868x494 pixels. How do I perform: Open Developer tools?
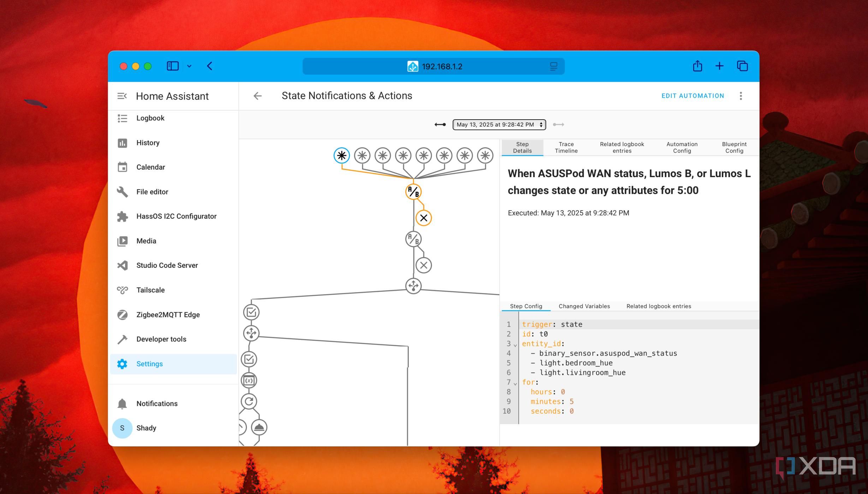tap(173, 339)
